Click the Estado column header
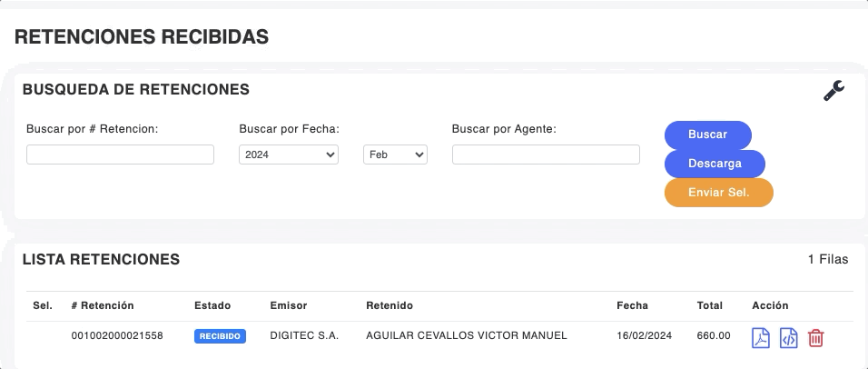 click(x=212, y=305)
